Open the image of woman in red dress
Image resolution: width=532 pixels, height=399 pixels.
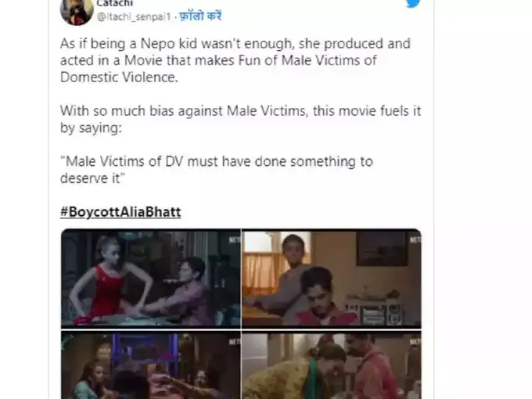click(150, 279)
